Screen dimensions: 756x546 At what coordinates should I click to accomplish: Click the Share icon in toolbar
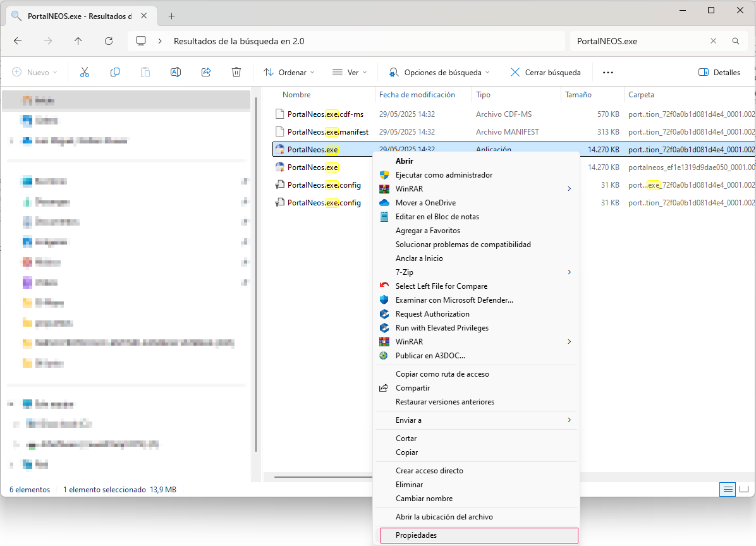[x=206, y=72]
